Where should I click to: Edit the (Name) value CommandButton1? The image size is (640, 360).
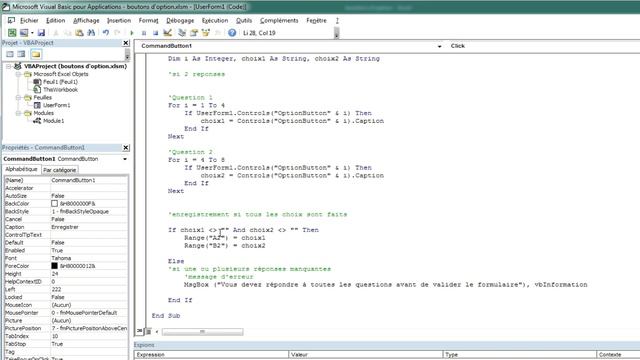(89, 180)
